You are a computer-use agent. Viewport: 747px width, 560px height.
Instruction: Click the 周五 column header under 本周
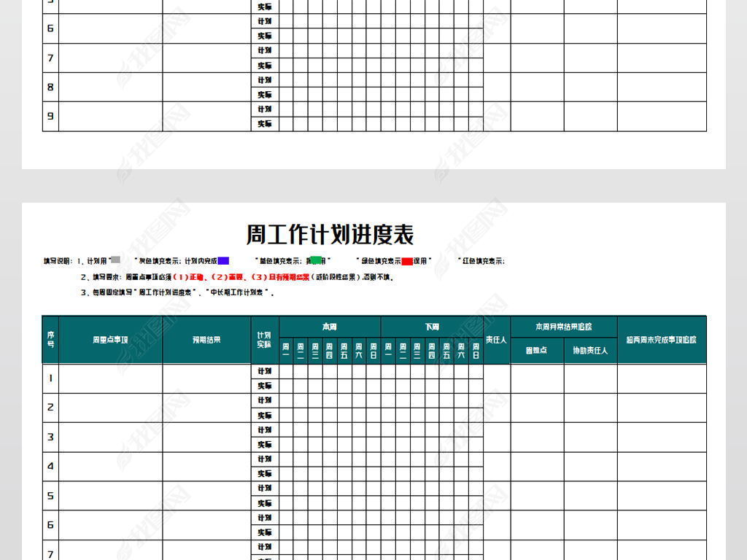point(344,351)
